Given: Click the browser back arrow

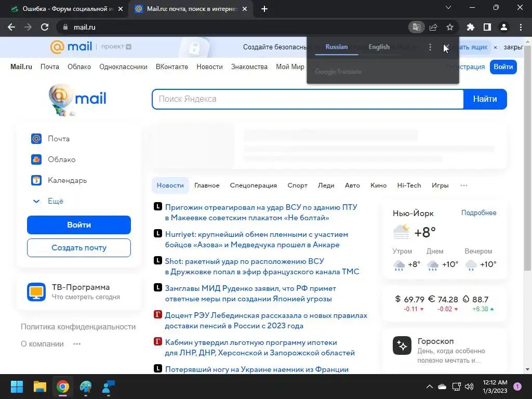Looking at the screenshot, I should tap(11, 27).
